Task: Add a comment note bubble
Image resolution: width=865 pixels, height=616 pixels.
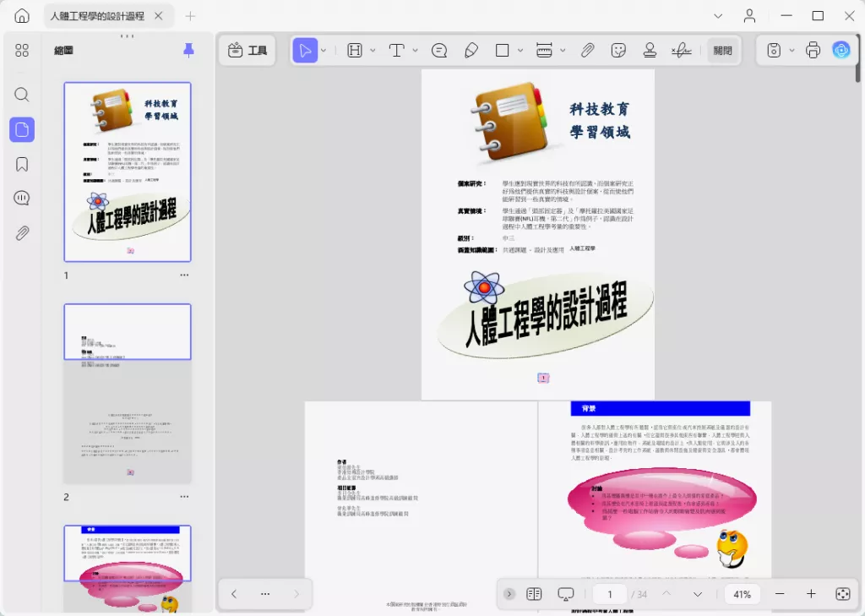Action: click(439, 50)
